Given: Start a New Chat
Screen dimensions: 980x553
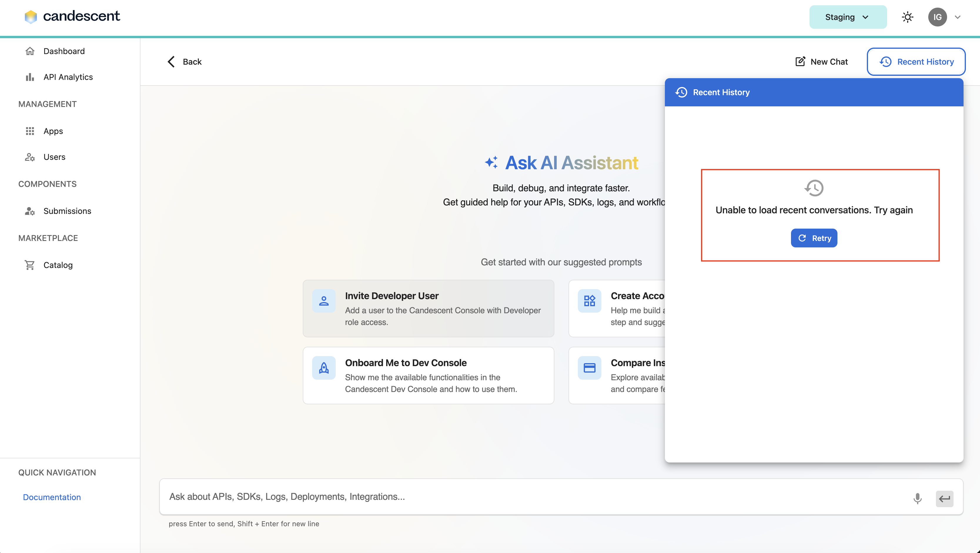Looking at the screenshot, I should (822, 62).
